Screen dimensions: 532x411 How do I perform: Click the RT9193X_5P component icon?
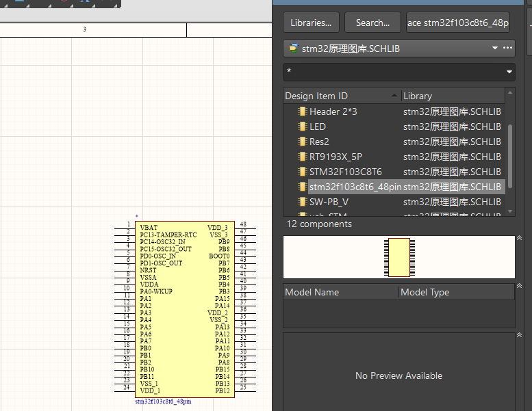(302, 157)
